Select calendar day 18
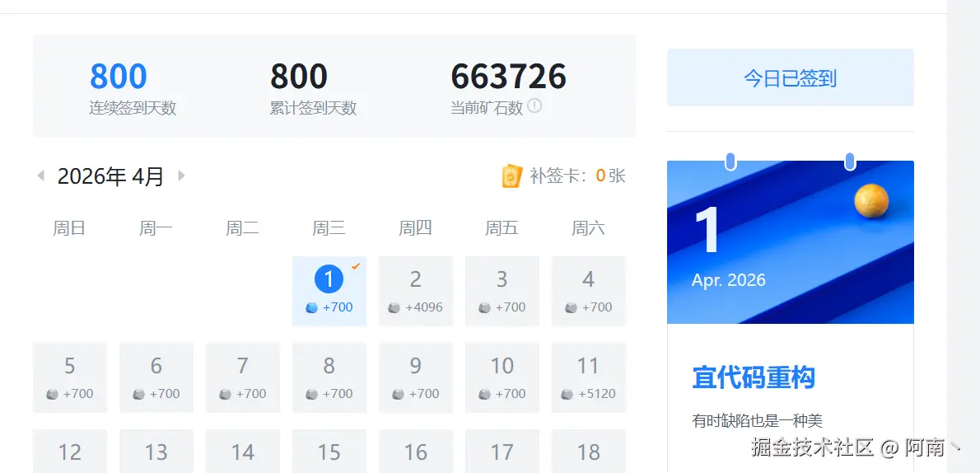Image resolution: width=980 pixels, height=473 pixels. pyautogui.click(x=588, y=451)
